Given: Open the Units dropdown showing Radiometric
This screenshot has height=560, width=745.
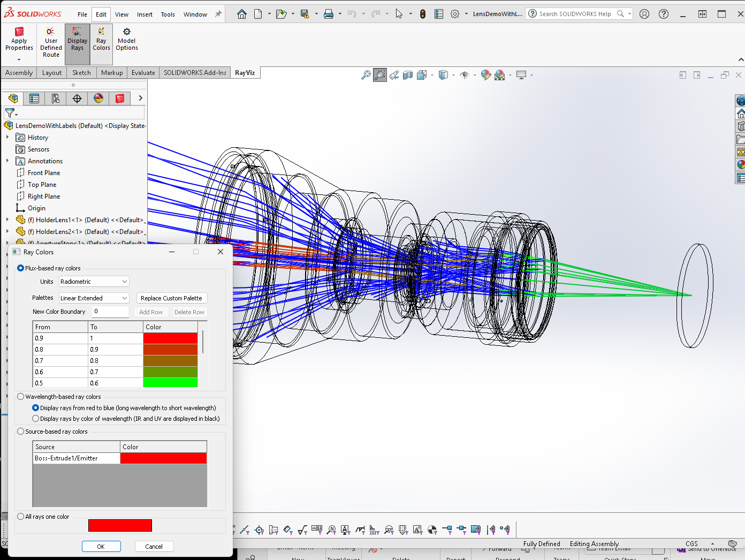Looking at the screenshot, I should pos(94,281).
